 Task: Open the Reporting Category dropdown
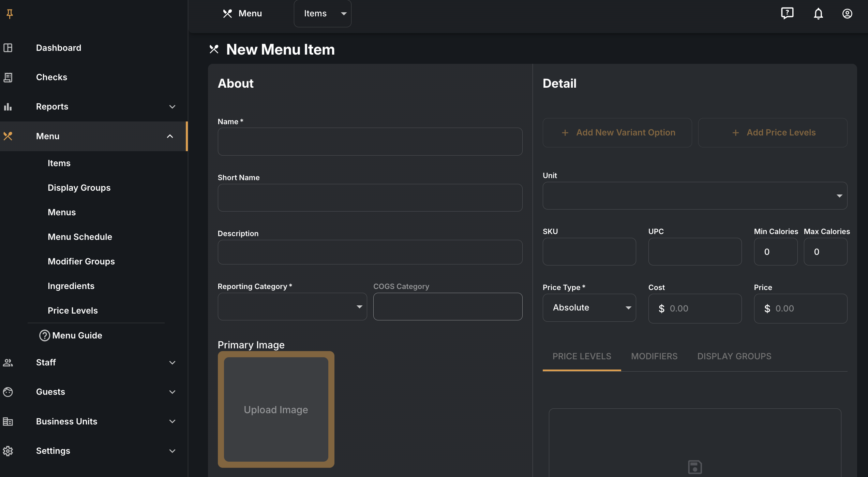tap(292, 306)
